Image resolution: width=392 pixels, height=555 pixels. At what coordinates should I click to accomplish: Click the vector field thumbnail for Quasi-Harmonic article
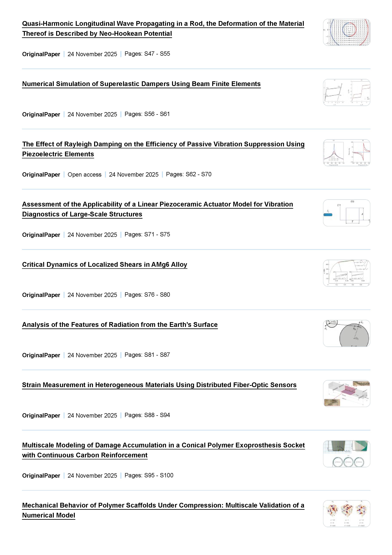[346, 32]
